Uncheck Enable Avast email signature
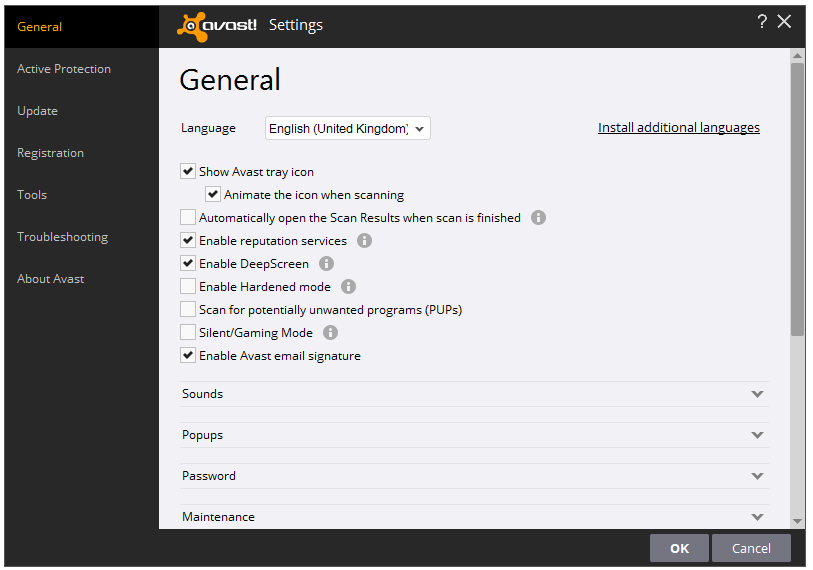This screenshot has width=813, height=570. click(188, 355)
